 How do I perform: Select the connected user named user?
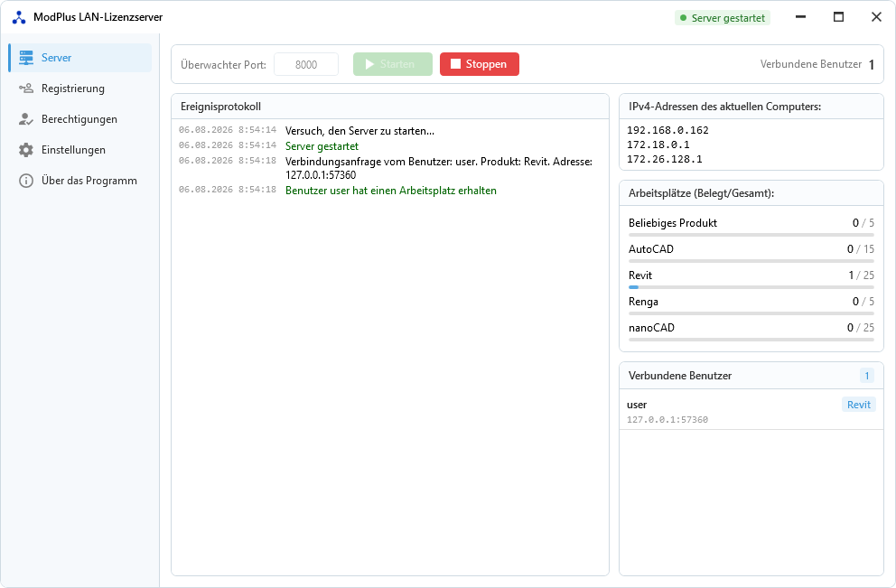click(x=751, y=411)
